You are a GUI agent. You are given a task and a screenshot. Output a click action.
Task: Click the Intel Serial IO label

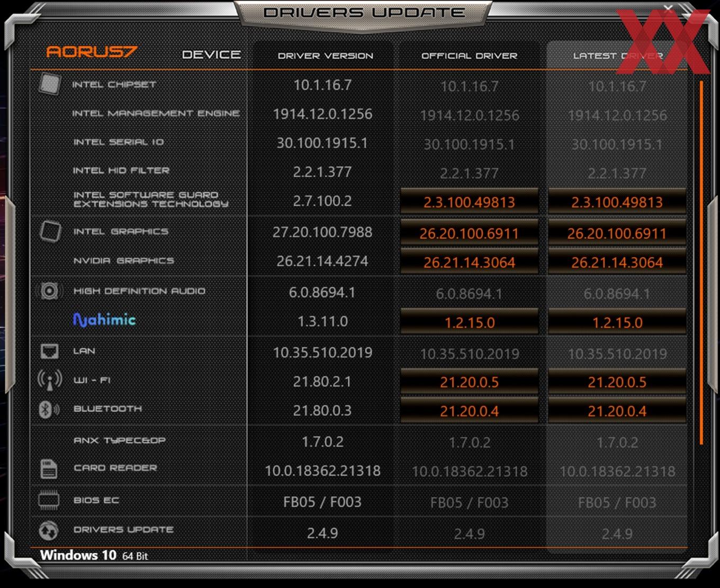(x=118, y=142)
